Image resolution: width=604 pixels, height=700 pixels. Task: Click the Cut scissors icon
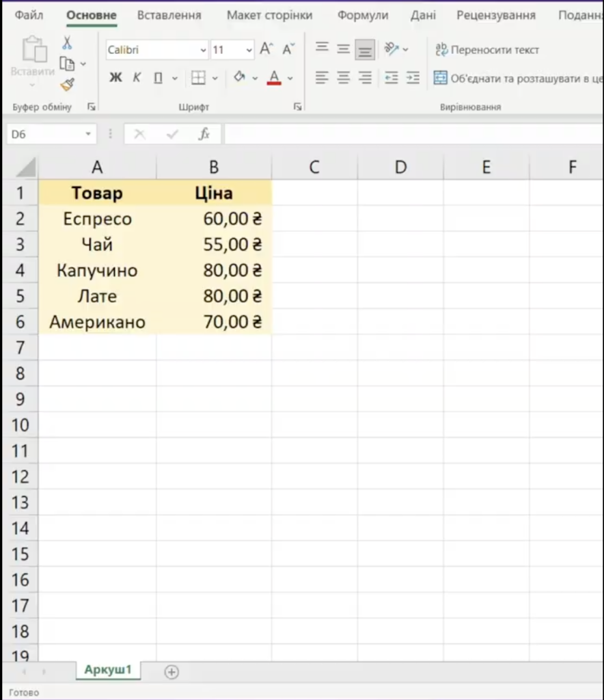click(67, 44)
